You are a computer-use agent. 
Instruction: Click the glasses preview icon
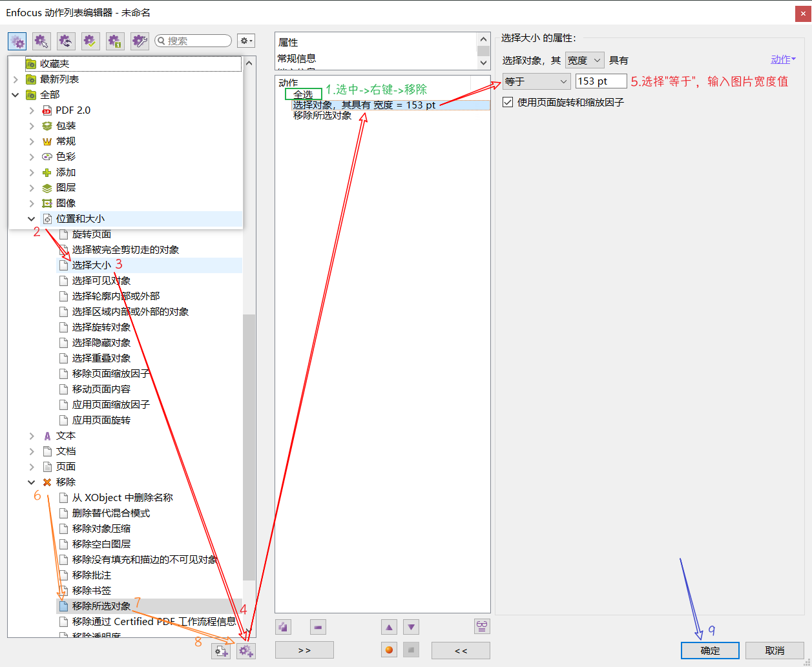click(482, 626)
